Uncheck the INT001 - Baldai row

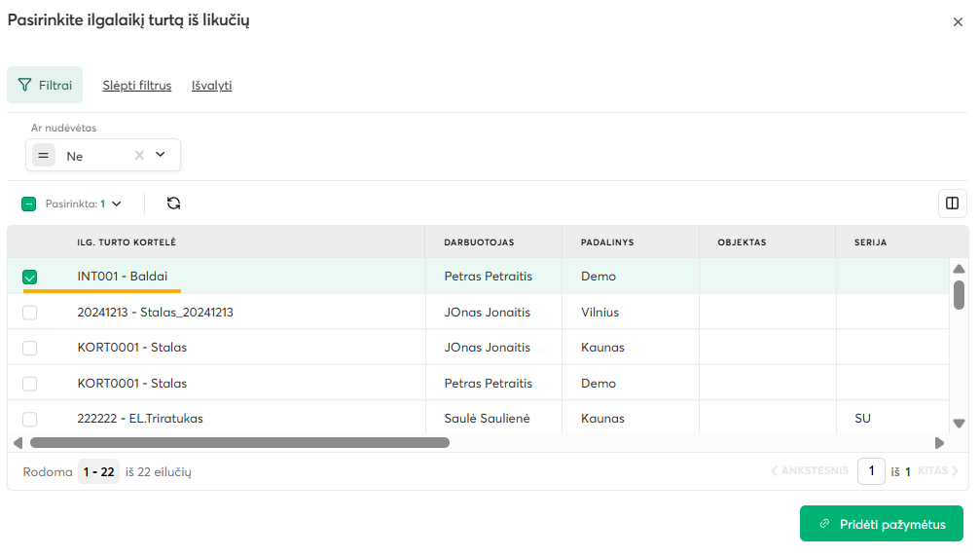point(30,277)
